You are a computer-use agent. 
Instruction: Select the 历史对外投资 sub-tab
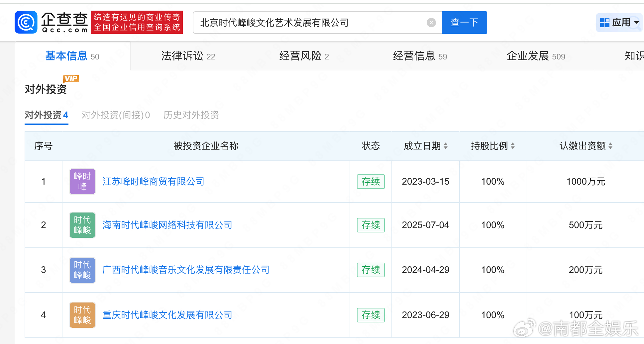pos(191,115)
